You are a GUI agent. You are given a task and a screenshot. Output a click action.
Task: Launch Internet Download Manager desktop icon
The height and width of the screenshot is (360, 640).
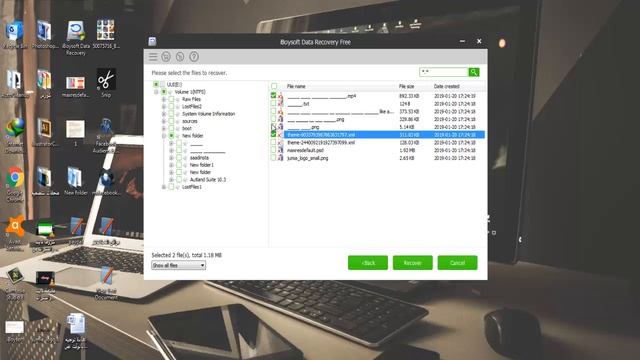pos(15,136)
